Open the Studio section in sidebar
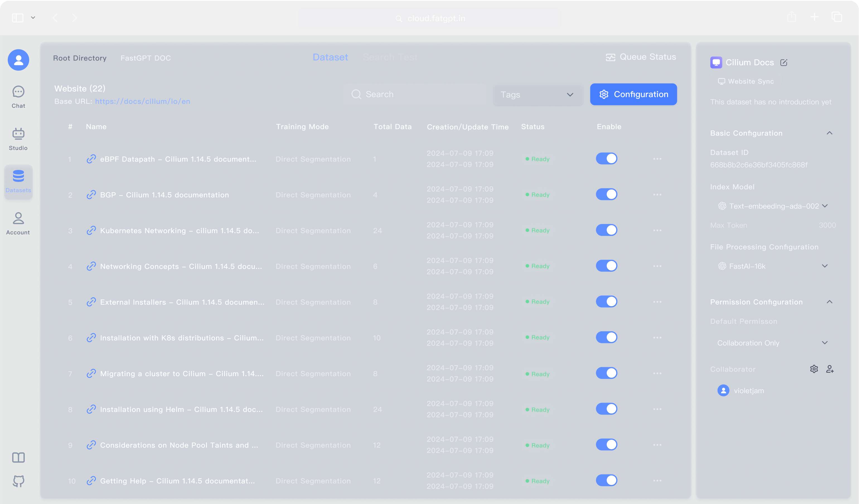This screenshot has width=859, height=504. 18,138
